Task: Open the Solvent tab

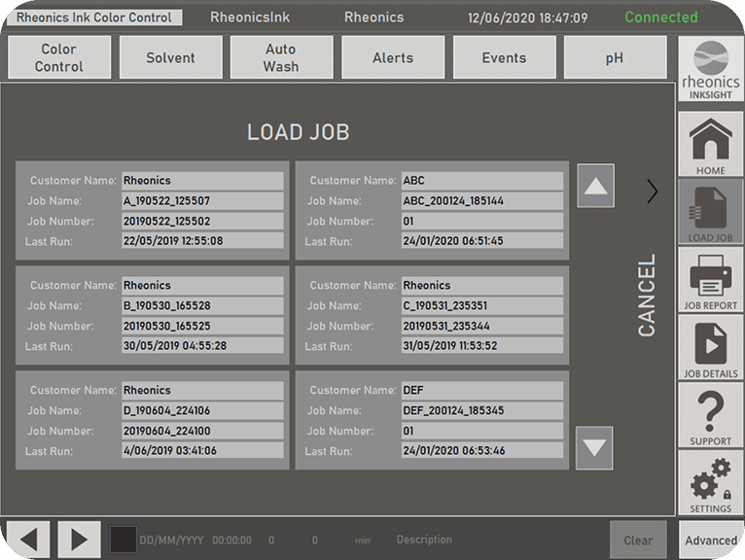Action: coord(170,57)
